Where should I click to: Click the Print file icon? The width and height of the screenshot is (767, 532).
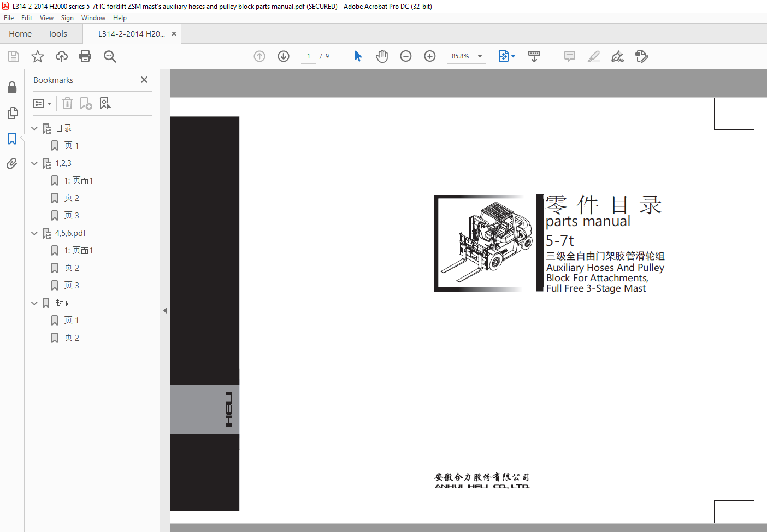pyautogui.click(x=85, y=56)
